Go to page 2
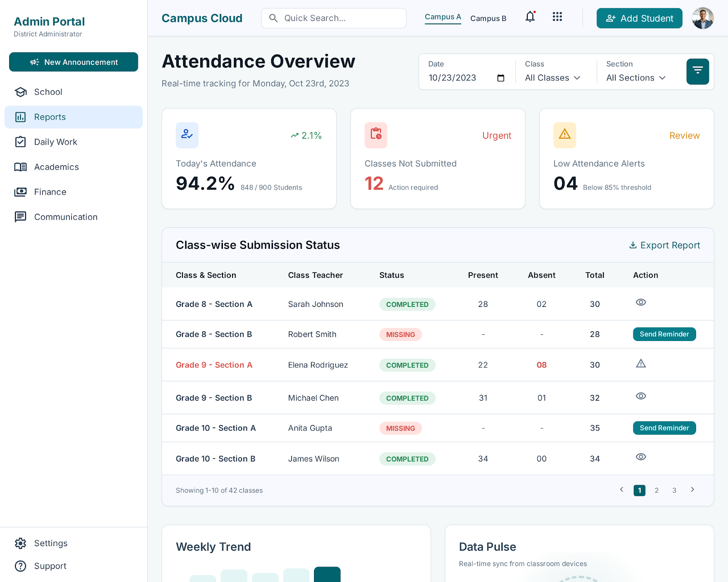728x582 pixels. point(657,490)
